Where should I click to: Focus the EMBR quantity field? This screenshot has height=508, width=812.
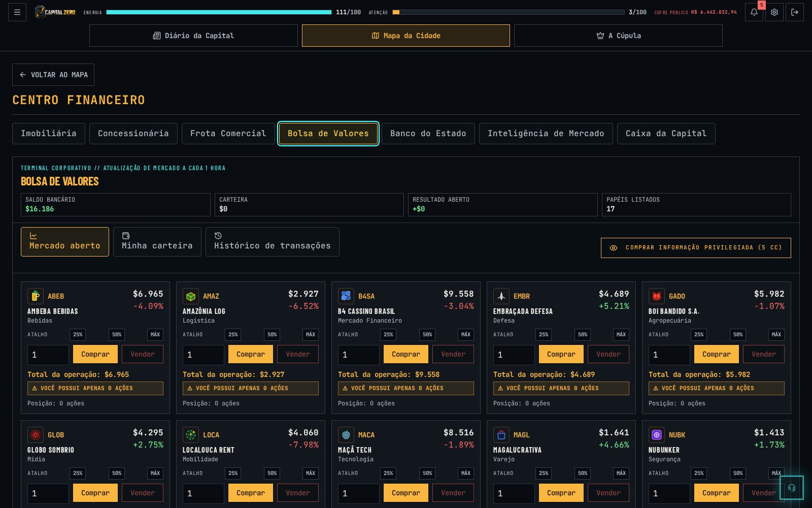[x=514, y=355]
